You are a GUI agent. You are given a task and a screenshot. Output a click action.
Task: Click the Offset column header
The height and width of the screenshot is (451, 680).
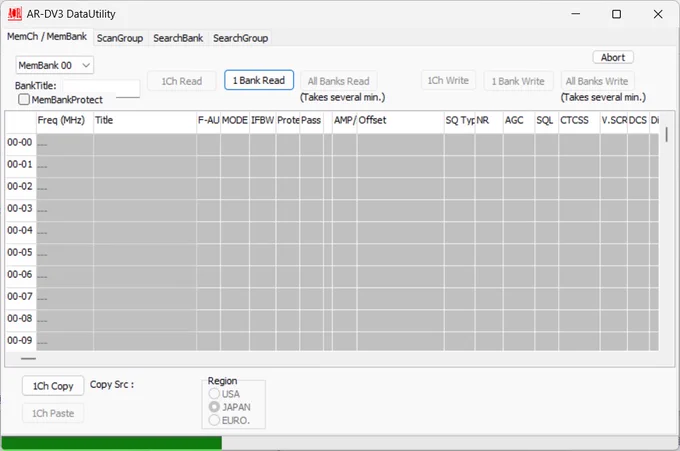point(400,121)
